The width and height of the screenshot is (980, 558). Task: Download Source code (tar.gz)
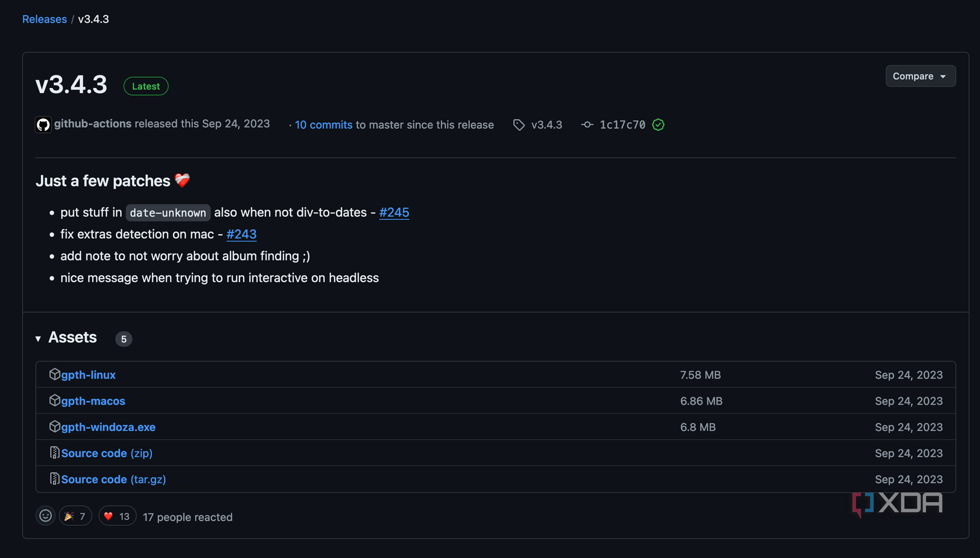pyautogui.click(x=113, y=480)
